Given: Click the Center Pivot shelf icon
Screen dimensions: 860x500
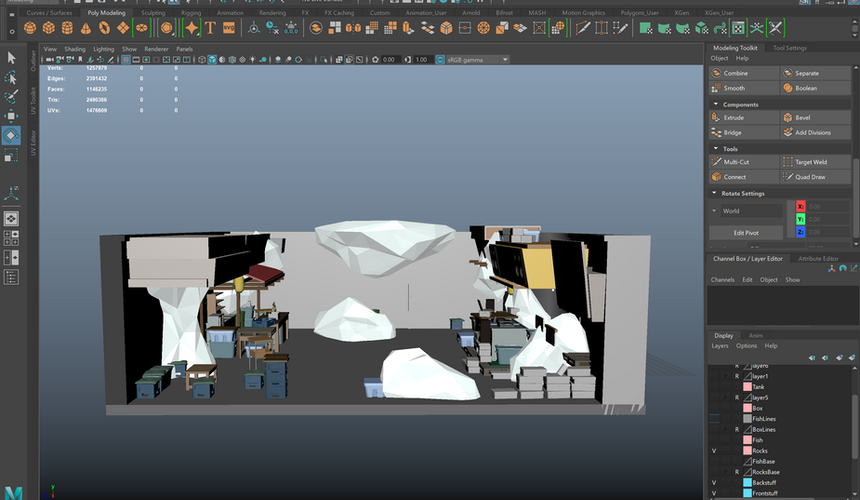Looking at the screenshot, I should pos(254,27).
